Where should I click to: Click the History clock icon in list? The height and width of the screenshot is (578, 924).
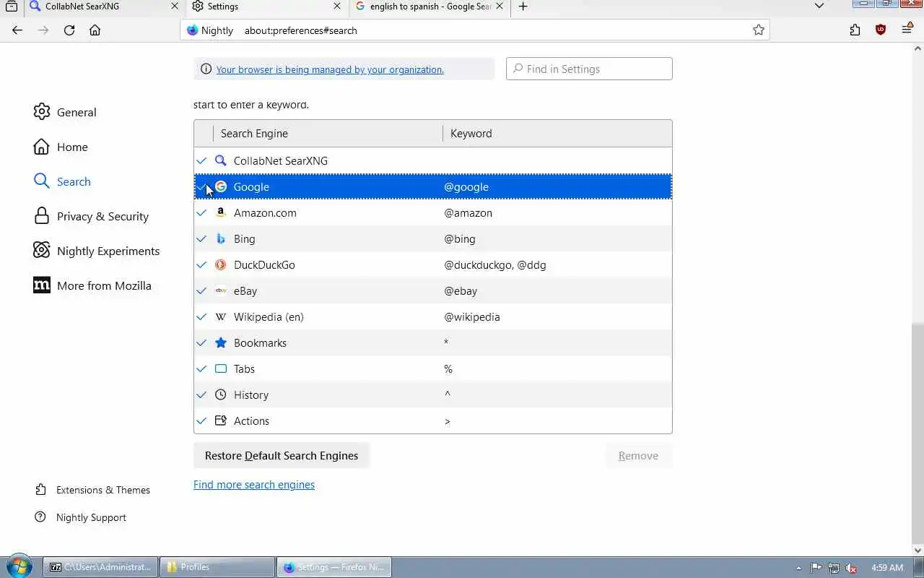(x=221, y=394)
